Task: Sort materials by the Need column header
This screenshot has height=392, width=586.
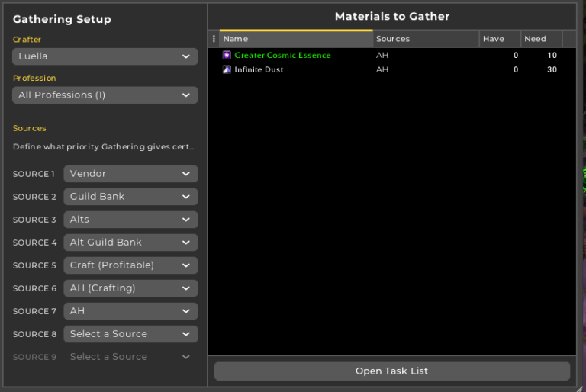Action: pos(542,39)
